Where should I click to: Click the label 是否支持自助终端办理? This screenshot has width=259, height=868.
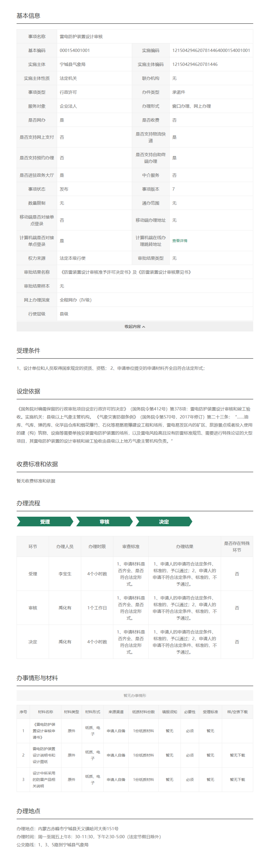(150, 158)
